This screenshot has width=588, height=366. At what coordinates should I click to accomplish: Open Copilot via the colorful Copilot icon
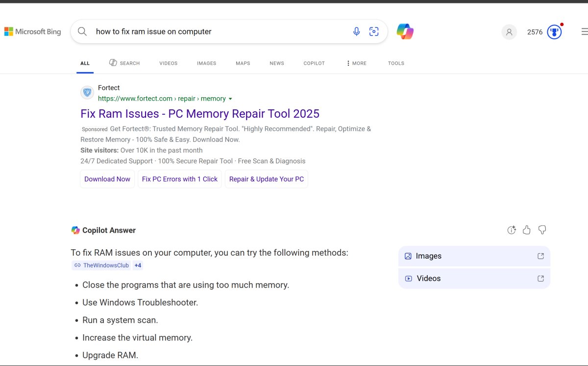[405, 31]
